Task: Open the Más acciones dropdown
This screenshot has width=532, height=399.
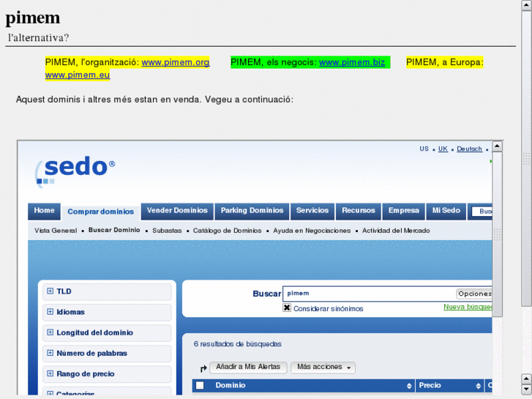Action: [323, 367]
